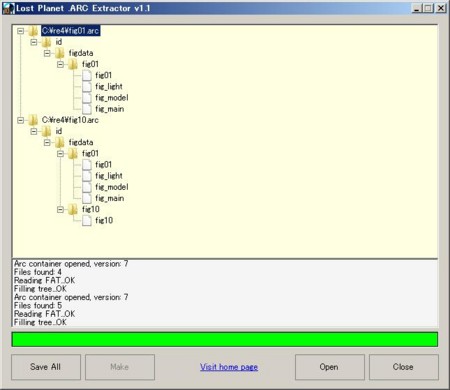Click the green progress bar
The height and width of the screenshot is (390, 450).
point(225,339)
